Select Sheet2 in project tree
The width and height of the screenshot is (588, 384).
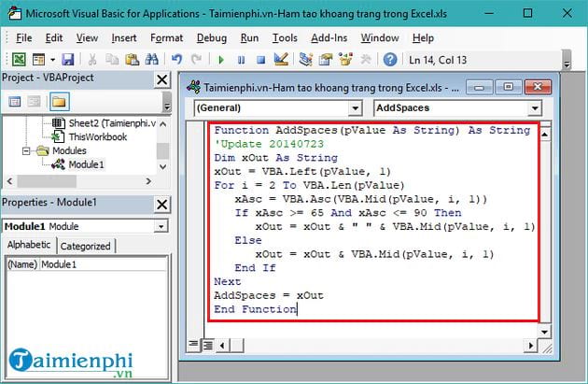(x=112, y=123)
